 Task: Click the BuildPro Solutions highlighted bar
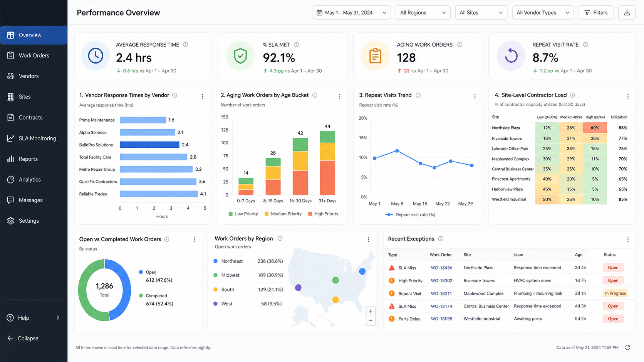[149, 145]
